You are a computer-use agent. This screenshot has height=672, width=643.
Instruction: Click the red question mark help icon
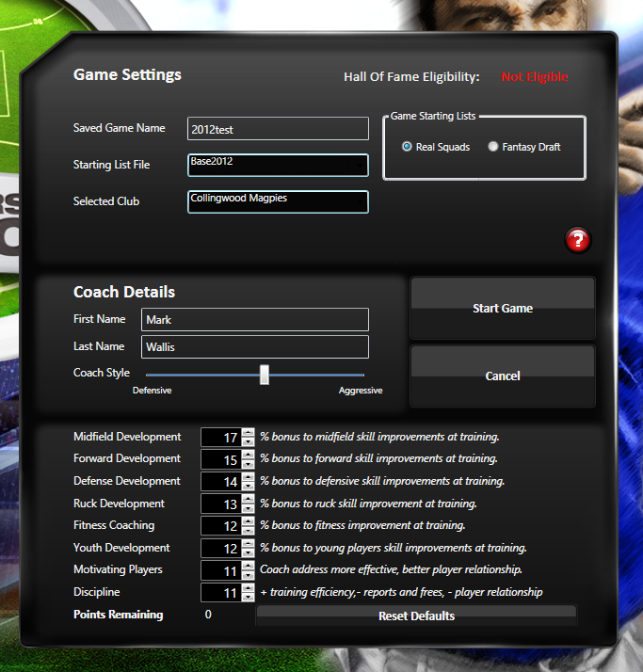(577, 240)
